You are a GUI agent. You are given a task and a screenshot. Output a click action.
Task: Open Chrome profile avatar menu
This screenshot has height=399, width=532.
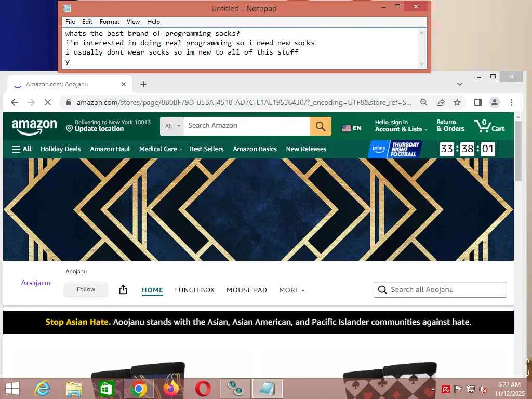click(495, 102)
